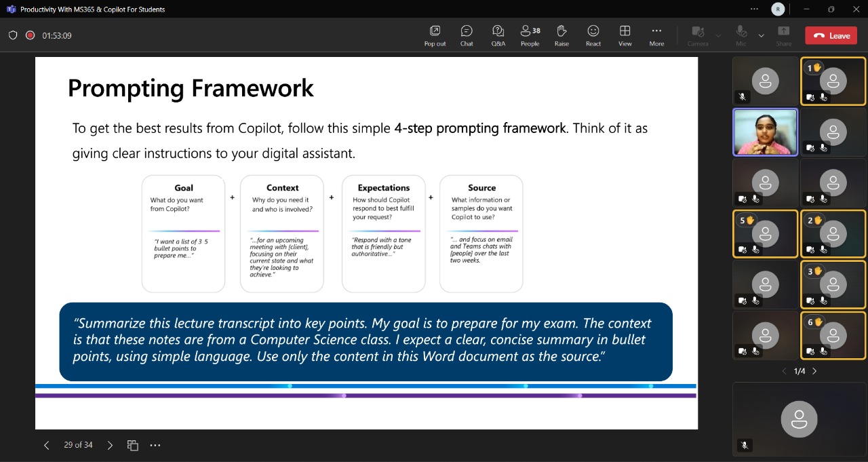Screen dimensions: 868x462
Task: Open the Chat panel
Action: click(466, 35)
